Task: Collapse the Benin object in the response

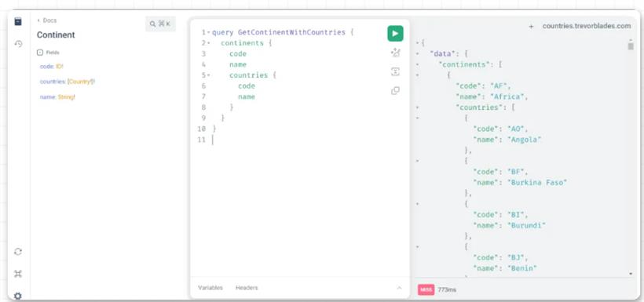Action: (418, 247)
